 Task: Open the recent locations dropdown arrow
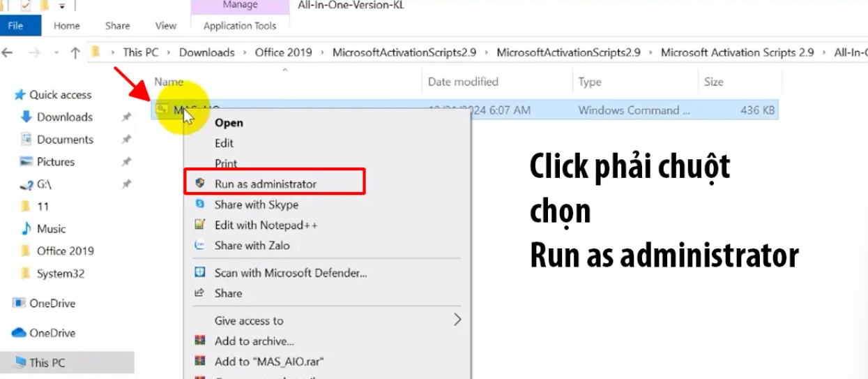tap(56, 54)
